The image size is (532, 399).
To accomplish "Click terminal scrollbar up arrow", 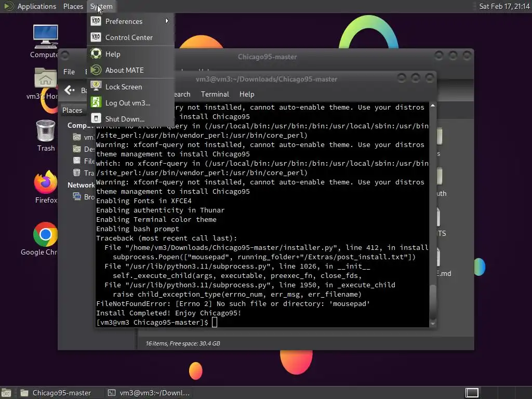I will (x=433, y=106).
